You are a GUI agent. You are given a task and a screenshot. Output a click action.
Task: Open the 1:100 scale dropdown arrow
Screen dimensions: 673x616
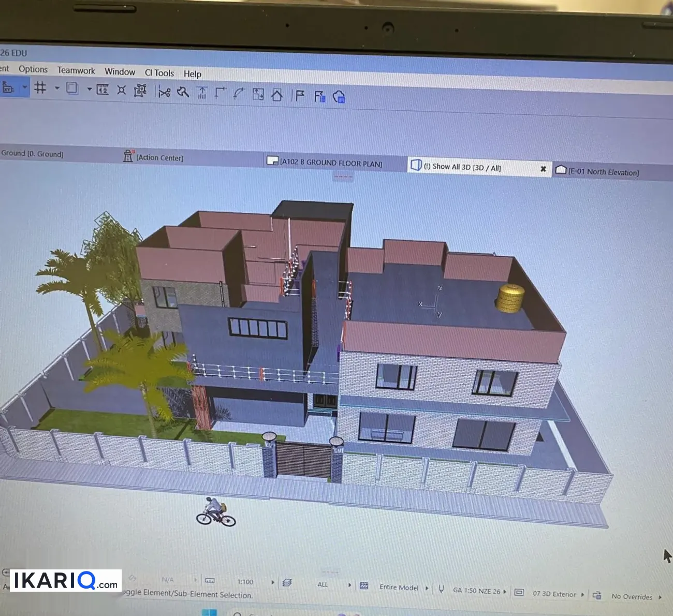[x=273, y=582]
